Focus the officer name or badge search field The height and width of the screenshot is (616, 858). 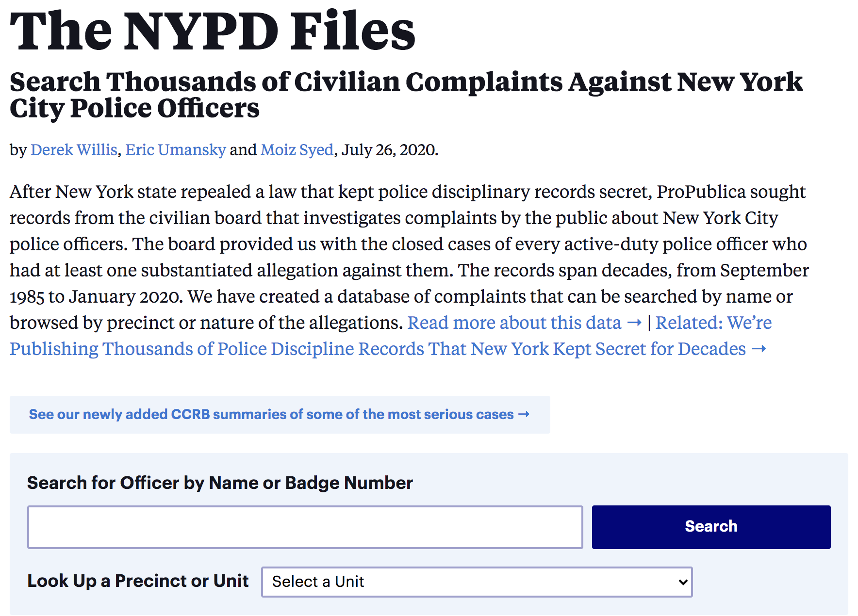(305, 527)
